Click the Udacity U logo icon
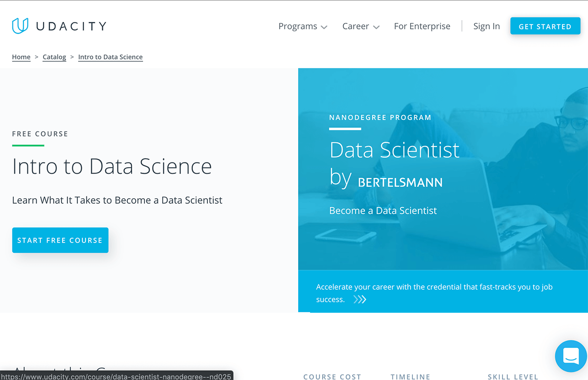588x380 pixels. tap(20, 26)
